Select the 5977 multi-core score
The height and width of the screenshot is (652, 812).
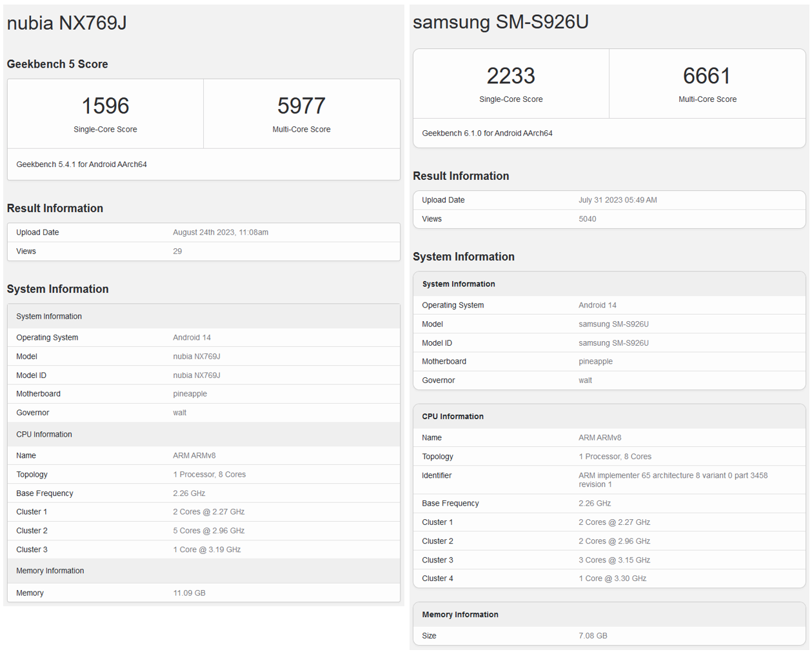pos(301,106)
